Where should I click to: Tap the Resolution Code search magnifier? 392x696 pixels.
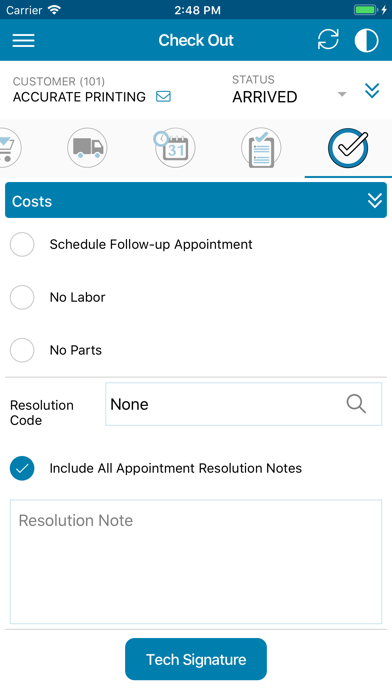click(x=356, y=404)
